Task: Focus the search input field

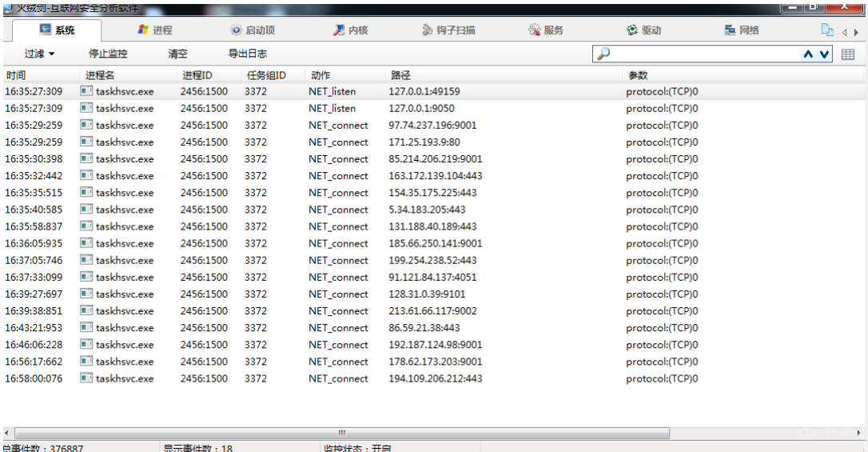Action: coord(705,54)
